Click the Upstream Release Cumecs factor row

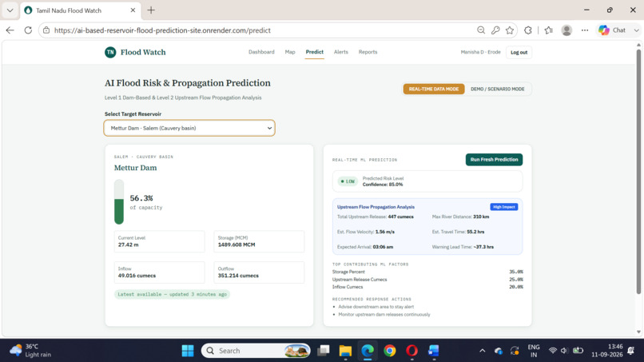[427, 280]
